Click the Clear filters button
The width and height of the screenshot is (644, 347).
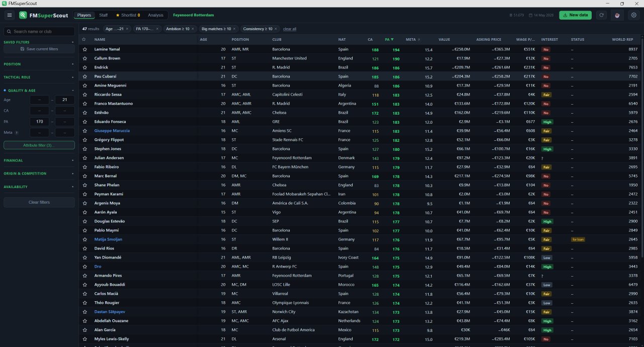[x=39, y=202]
